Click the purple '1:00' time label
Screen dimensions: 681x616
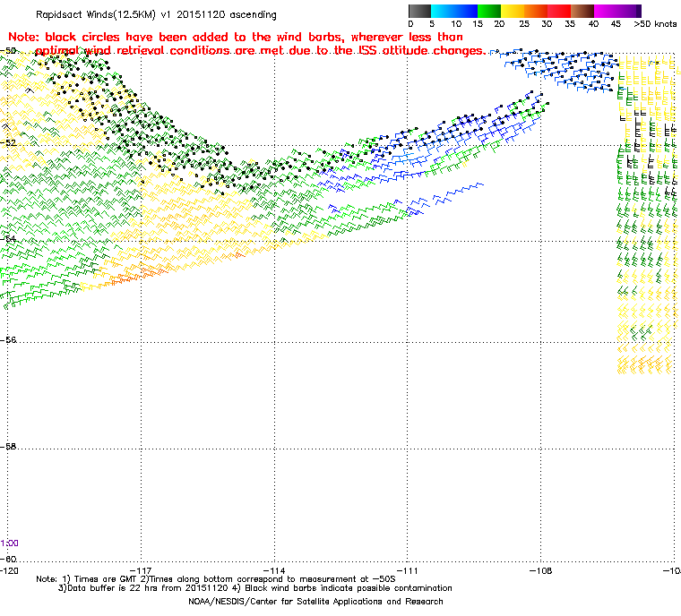9,543
